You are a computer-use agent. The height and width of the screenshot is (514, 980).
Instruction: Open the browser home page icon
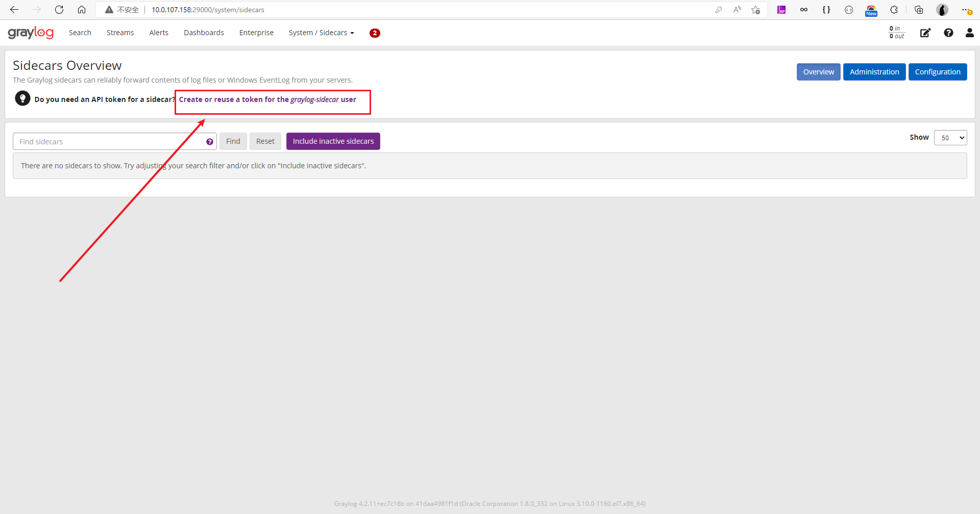[82, 10]
